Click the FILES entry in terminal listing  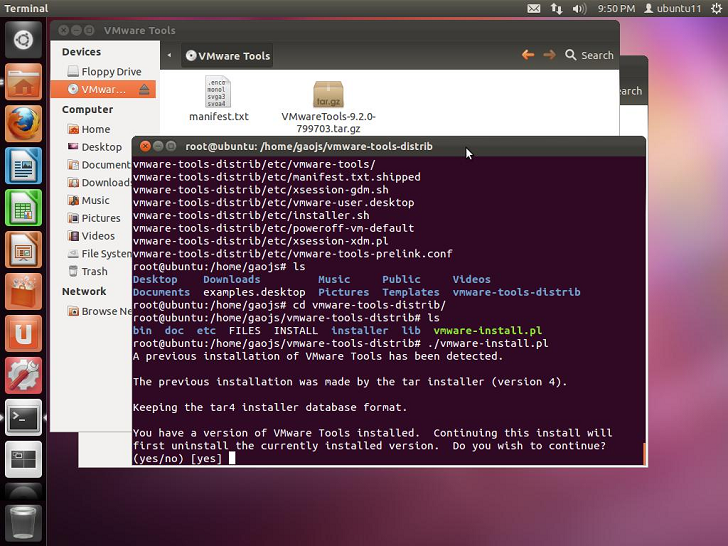pos(245,331)
